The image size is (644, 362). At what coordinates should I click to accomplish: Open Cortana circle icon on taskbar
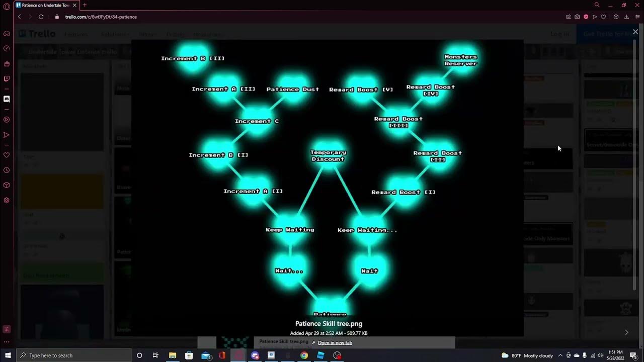click(139, 355)
